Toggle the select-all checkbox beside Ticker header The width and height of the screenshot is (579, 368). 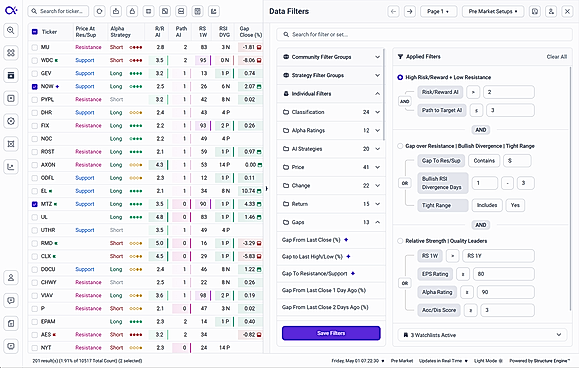pos(34,32)
